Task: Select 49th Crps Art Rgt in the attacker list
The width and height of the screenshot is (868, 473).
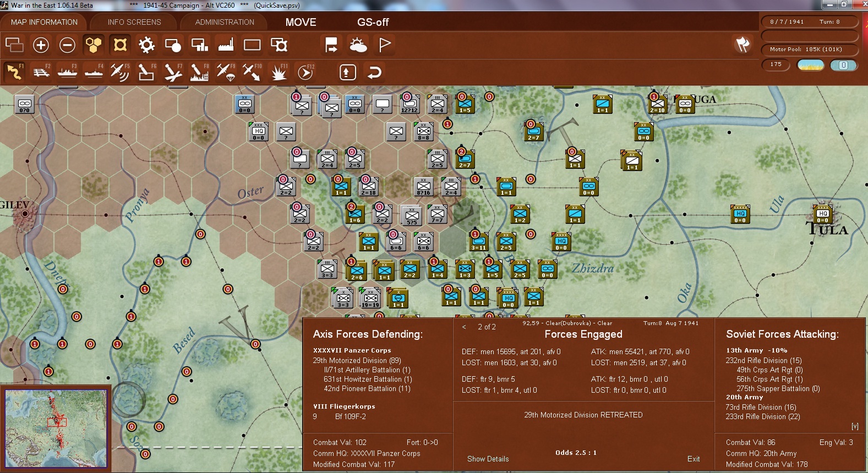Action: (769, 370)
